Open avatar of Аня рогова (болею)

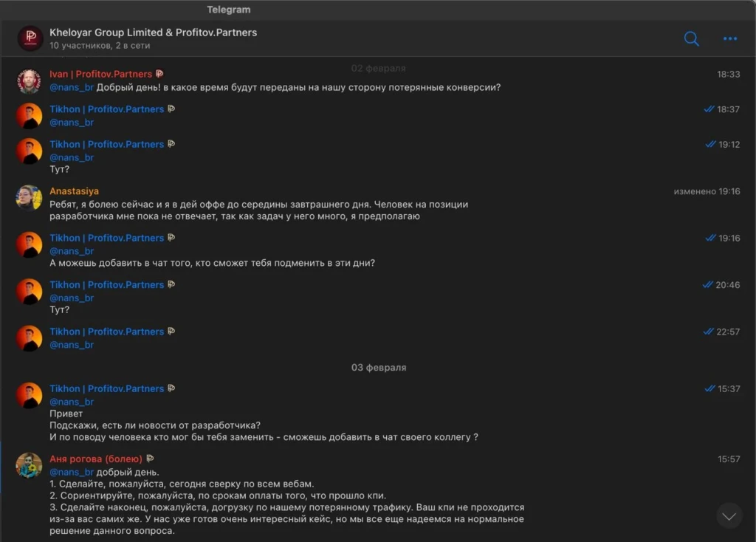(30, 465)
